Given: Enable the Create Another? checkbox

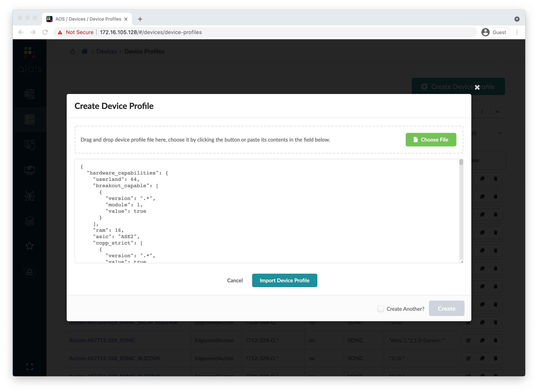Looking at the screenshot, I should pos(381,309).
